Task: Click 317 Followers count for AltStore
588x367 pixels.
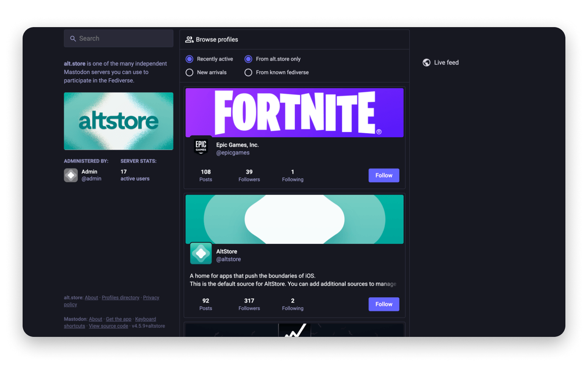Action: 249,304
